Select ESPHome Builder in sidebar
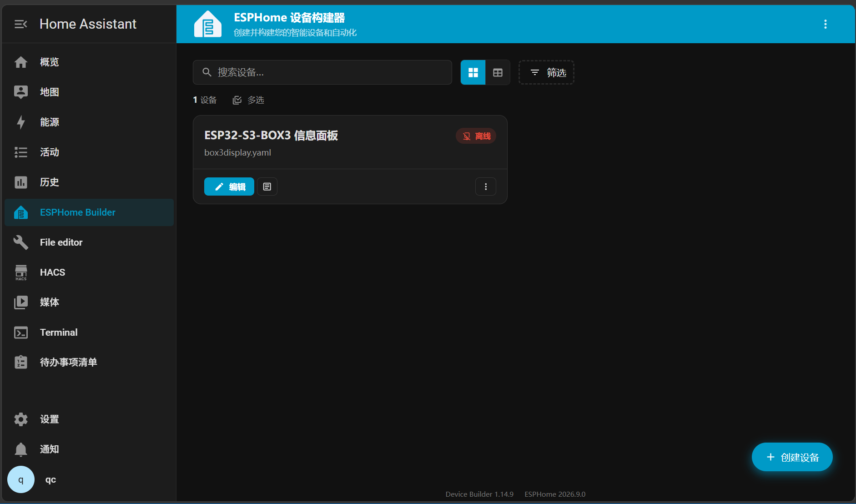Screen dimensions: 856x504 tap(89, 212)
